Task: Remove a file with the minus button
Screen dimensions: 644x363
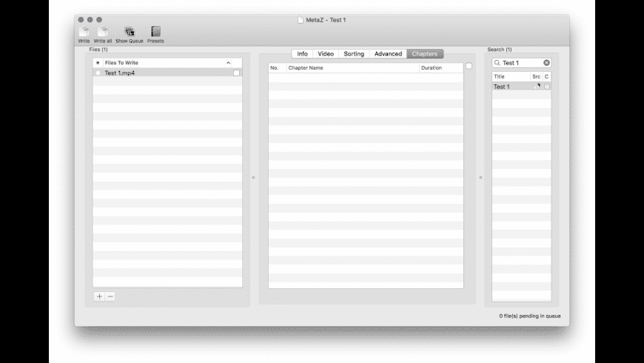Action: click(110, 296)
